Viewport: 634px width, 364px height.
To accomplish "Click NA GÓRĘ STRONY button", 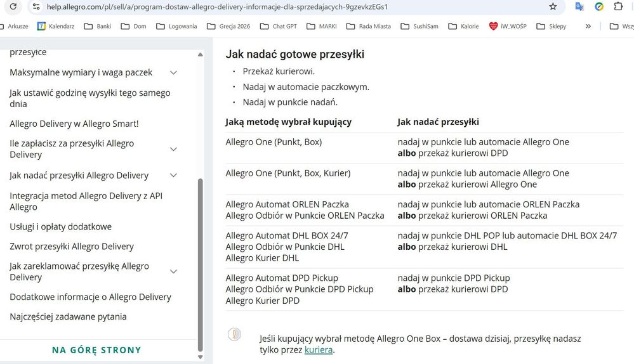I will tap(96, 350).
